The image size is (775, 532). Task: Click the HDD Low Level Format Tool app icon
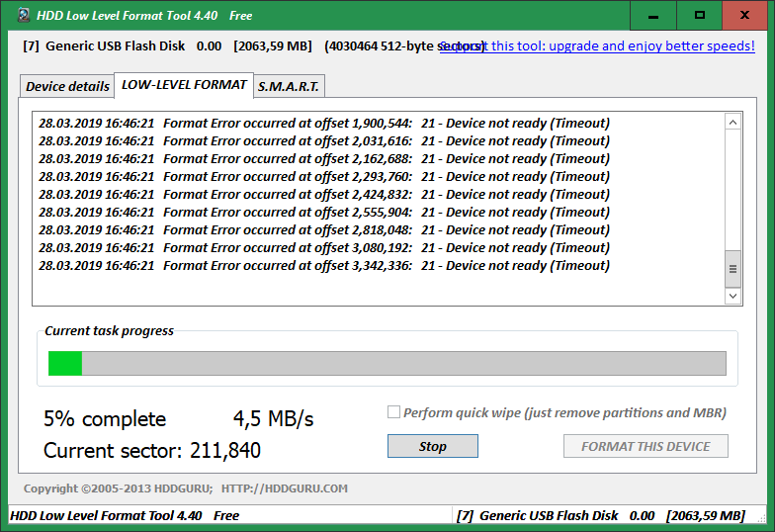24,16
